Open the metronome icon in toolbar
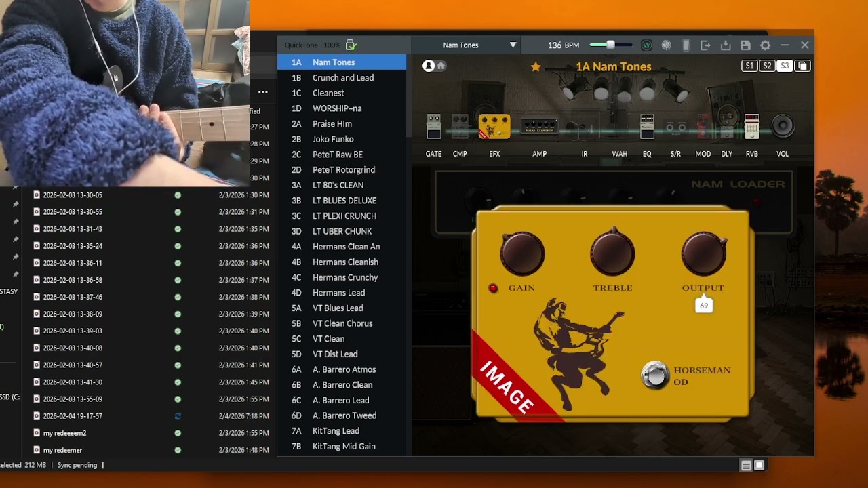Image resolution: width=868 pixels, height=488 pixels. [667, 45]
